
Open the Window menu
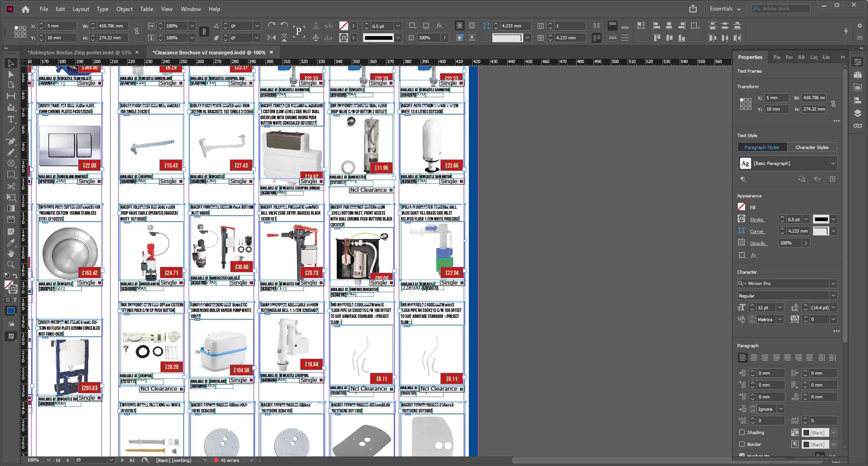click(191, 9)
